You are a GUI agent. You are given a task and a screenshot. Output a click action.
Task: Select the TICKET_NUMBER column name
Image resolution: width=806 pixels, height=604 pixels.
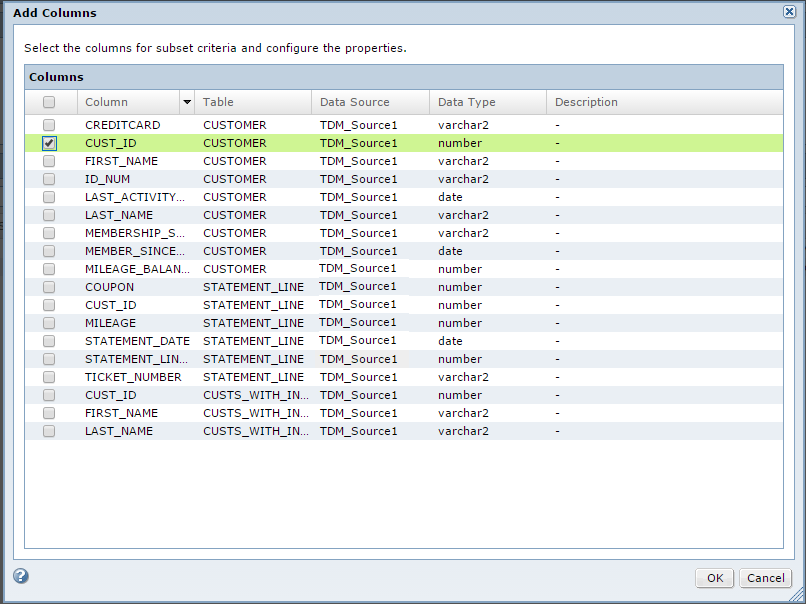pos(133,377)
